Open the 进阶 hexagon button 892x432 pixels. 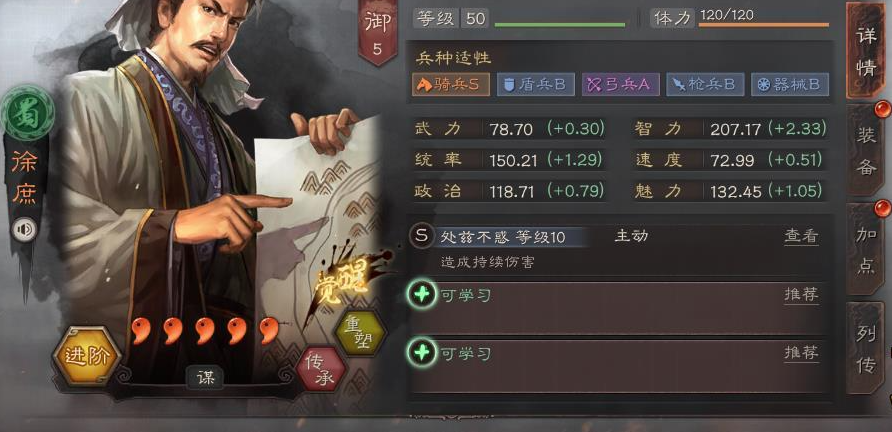tap(87, 357)
